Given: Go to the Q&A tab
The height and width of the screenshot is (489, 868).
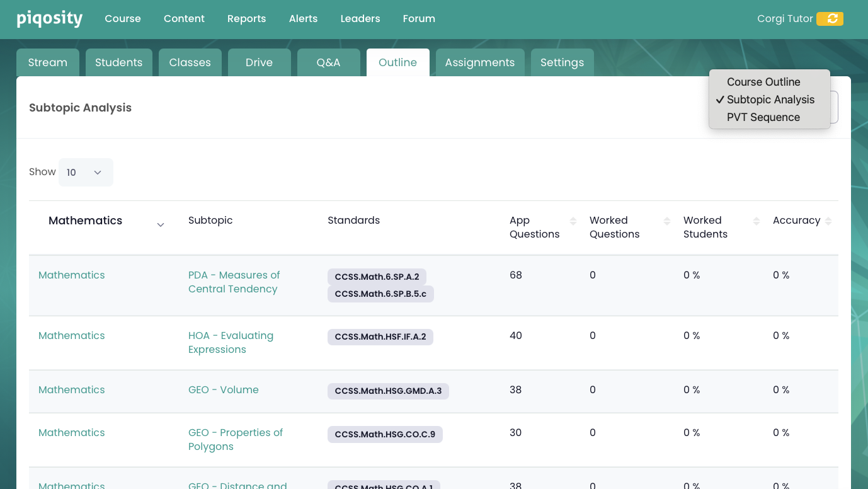Looking at the screenshot, I should tap(328, 62).
